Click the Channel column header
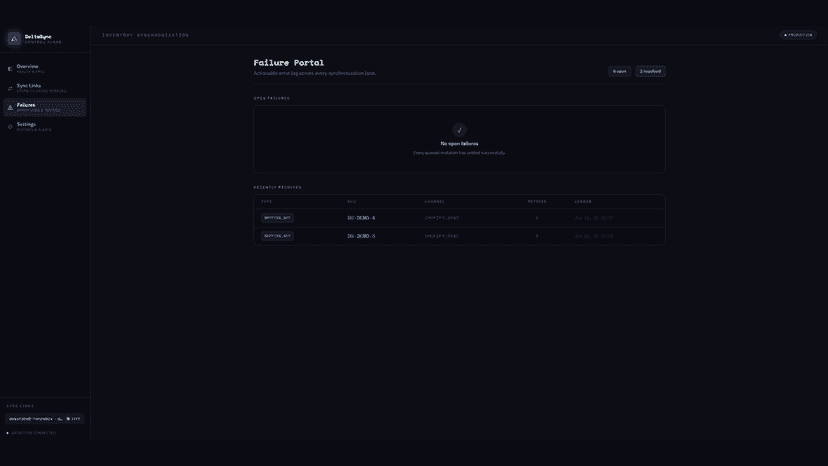This screenshot has width=828, height=466. coord(435,201)
